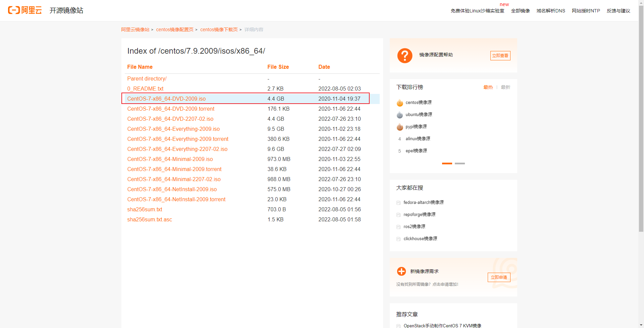Click the 开源镜像站 site title
Image resolution: width=644 pixels, height=328 pixels.
pos(66,10)
